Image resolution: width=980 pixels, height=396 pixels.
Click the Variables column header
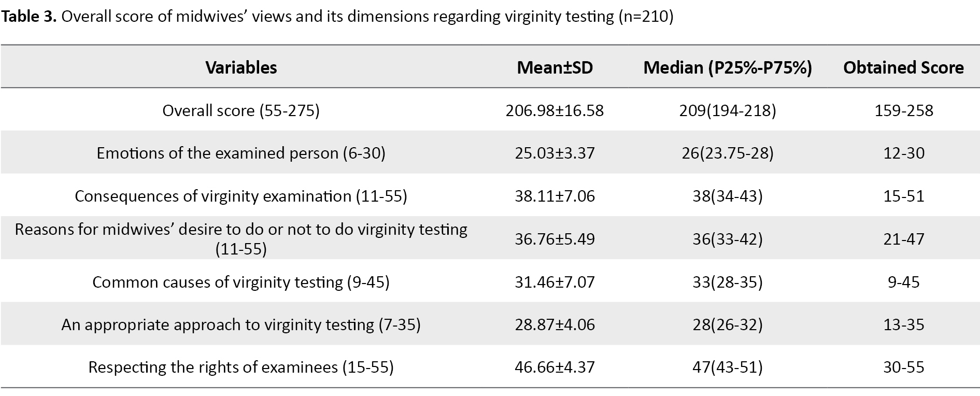coord(241,67)
